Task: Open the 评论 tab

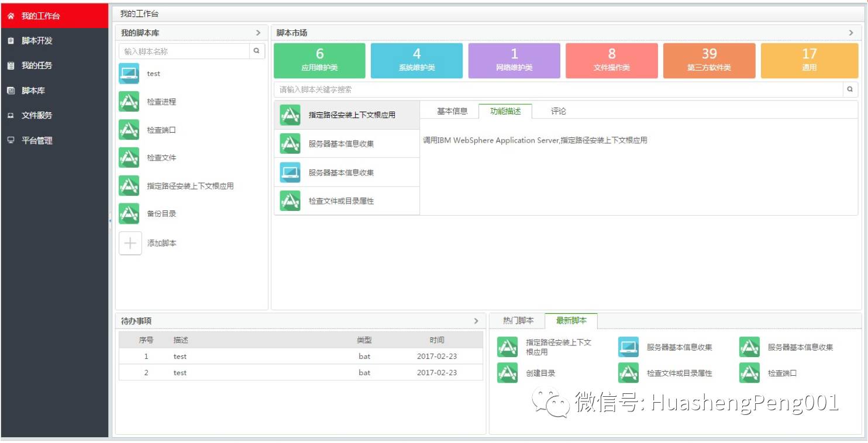Action: (x=559, y=110)
